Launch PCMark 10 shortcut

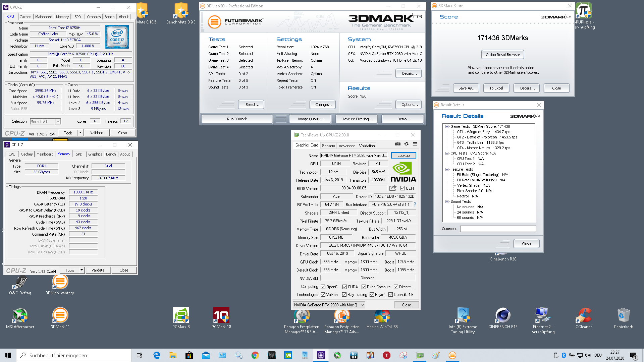[221, 318]
